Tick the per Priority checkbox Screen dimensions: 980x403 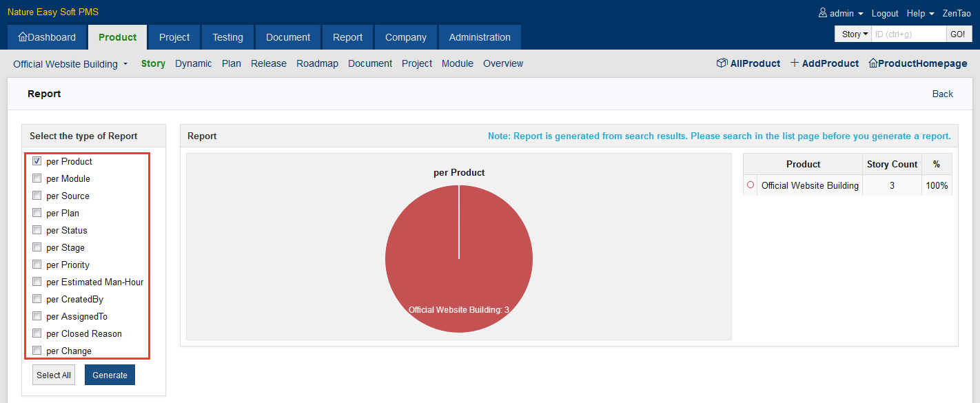(37, 265)
